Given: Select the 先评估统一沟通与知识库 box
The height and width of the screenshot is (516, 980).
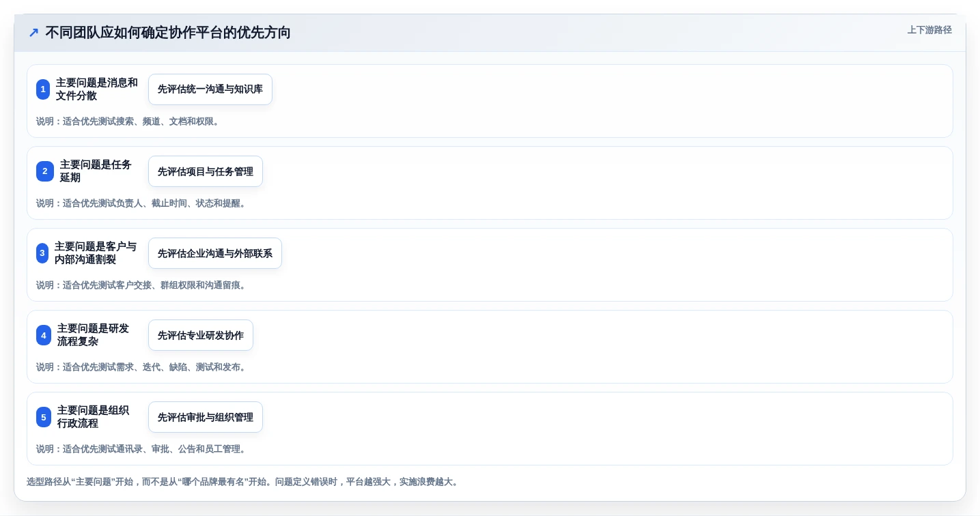Looking at the screenshot, I should [210, 89].
